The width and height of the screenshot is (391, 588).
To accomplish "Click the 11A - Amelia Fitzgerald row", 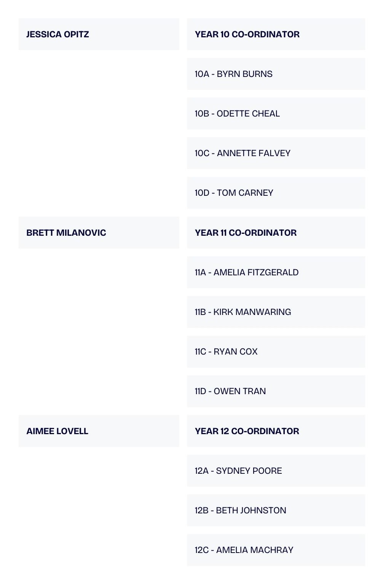I will [276, 272].
